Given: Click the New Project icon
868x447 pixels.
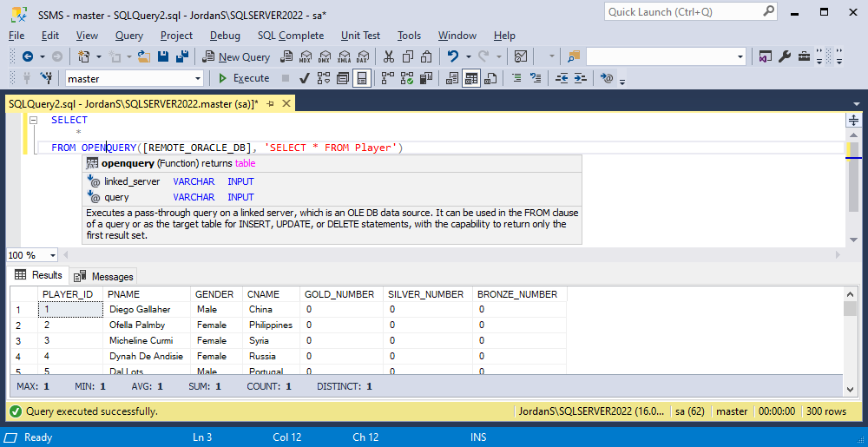Looking at the screenshot, I should tap(83, 56).
